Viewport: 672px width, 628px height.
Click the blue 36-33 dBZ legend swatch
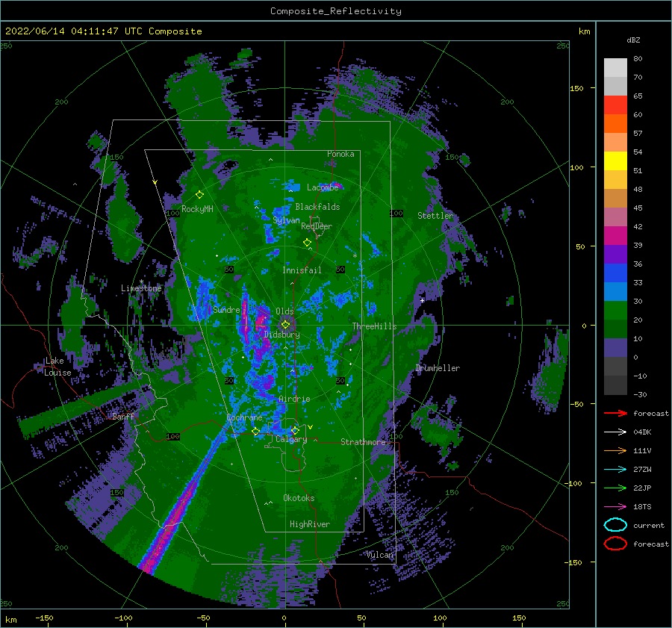tap(615, 273)
